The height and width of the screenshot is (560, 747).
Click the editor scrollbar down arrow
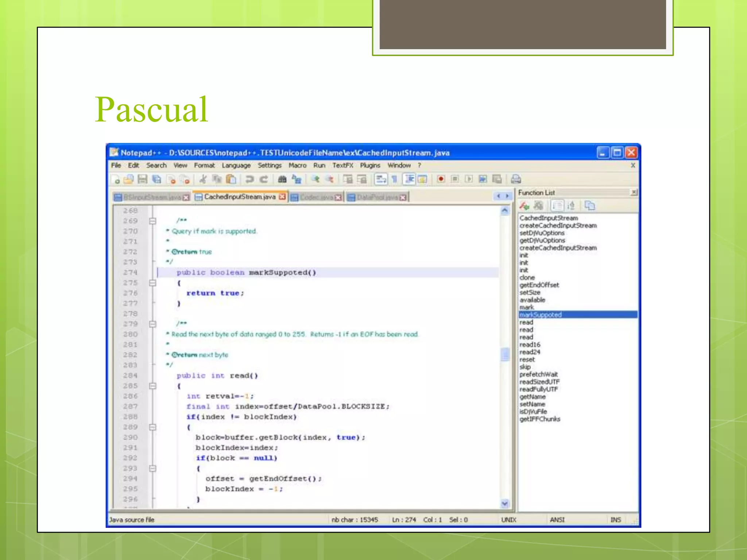[x=505, y=504]
